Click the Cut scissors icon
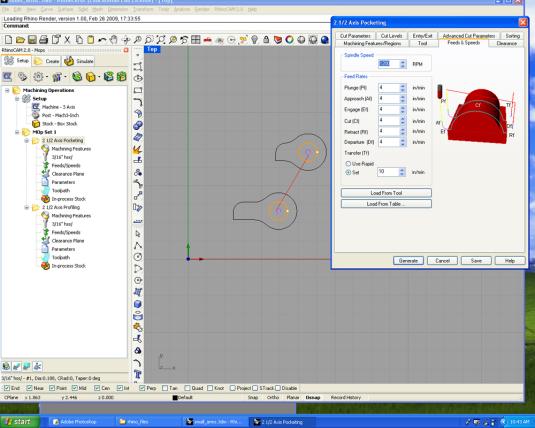 click(67, 40)
